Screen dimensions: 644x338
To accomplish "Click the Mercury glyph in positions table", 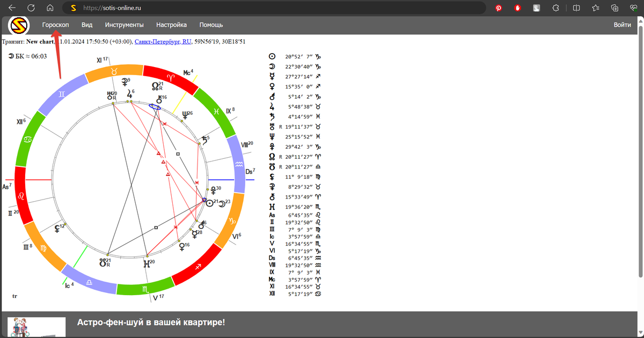I will point(272,76).
